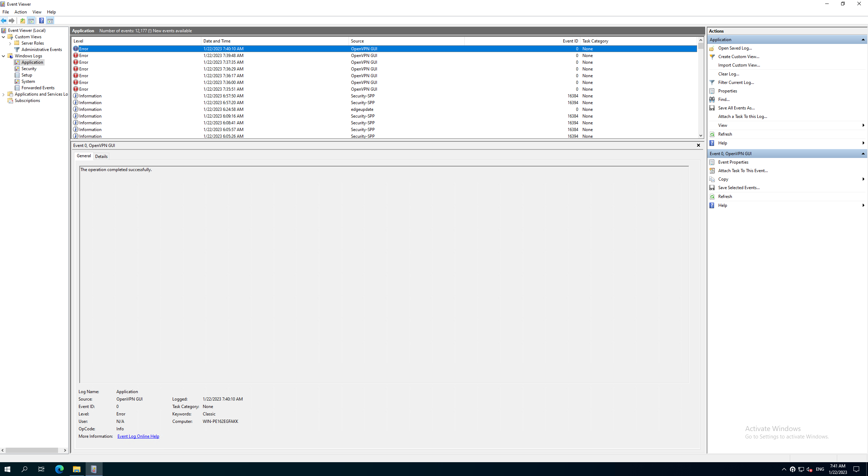This screenshot has width=868, height=476.
Task: Open Event Viewer from the taskbar
Action: click(x=94, y=469)
